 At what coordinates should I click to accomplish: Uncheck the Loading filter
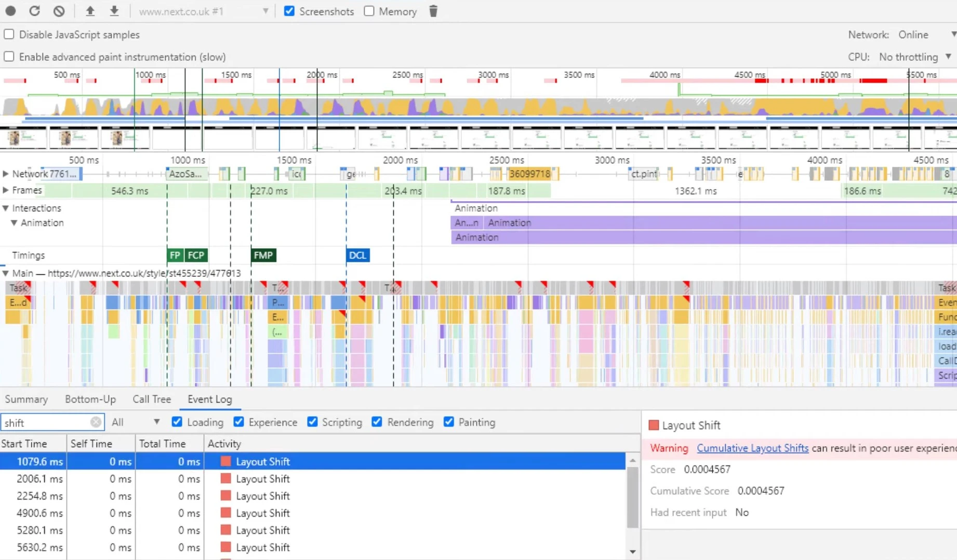[x=177, y=422]
